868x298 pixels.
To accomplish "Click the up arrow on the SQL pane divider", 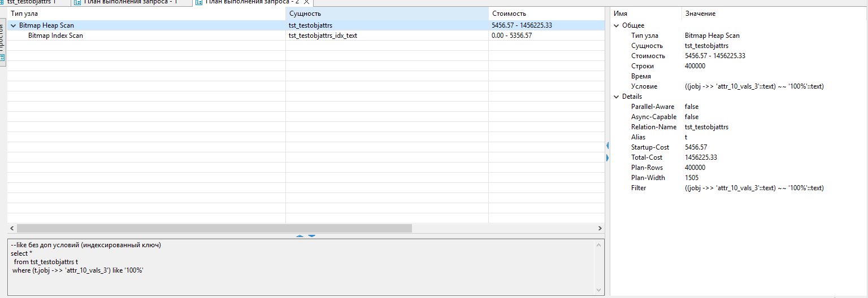I will (300, 236).
